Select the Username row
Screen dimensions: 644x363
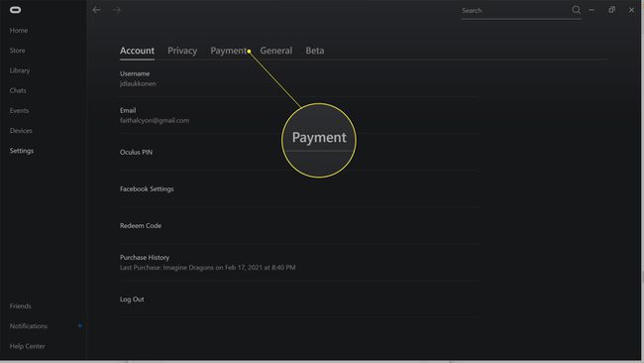pos(299,78)
